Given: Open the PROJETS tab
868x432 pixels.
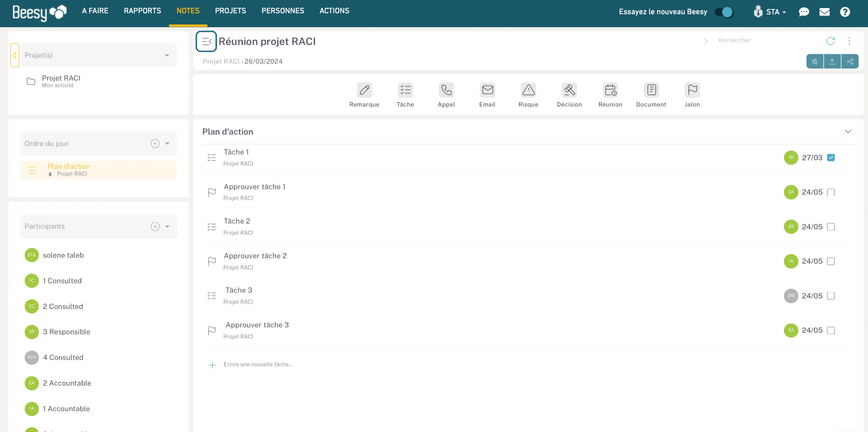Looking at the screenshot, I should point(231,11).
